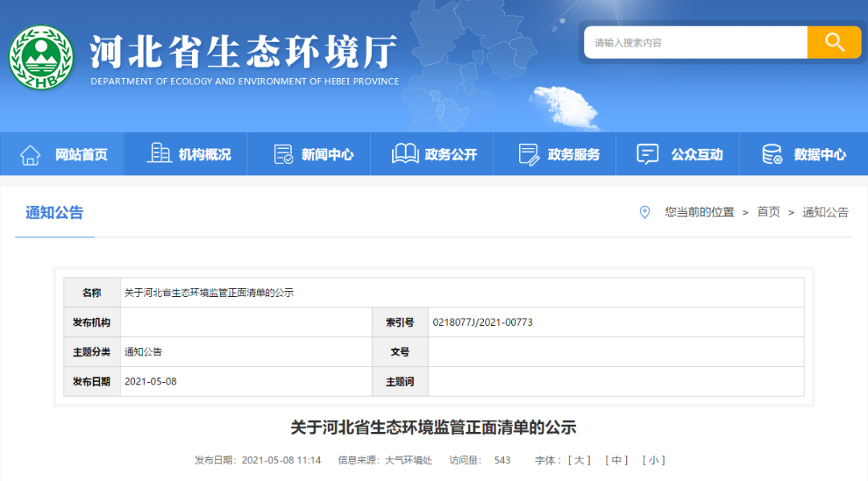Click the open book icon beside 政务公开
Image resolution: width=868 pixels, height=481 pixels.
pos(404,154)
